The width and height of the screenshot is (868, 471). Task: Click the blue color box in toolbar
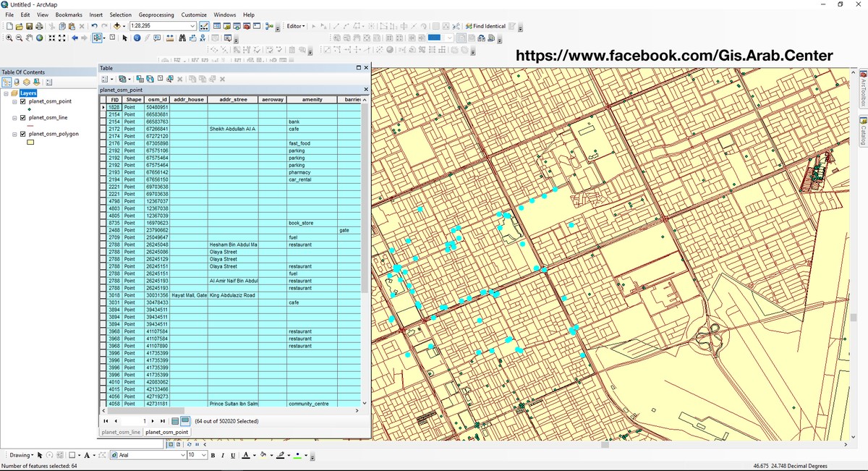click(x=435, y=38)
